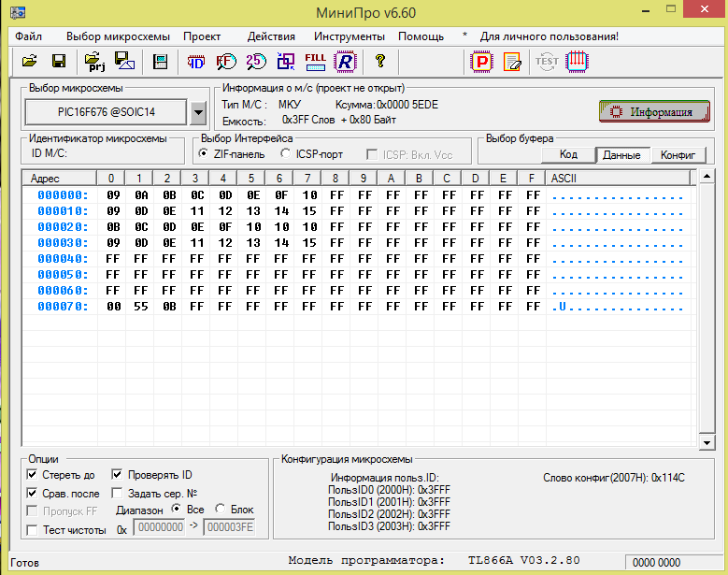728x575 pixels.
Task: Click the question mark help icon
Action: click(380, 62)
